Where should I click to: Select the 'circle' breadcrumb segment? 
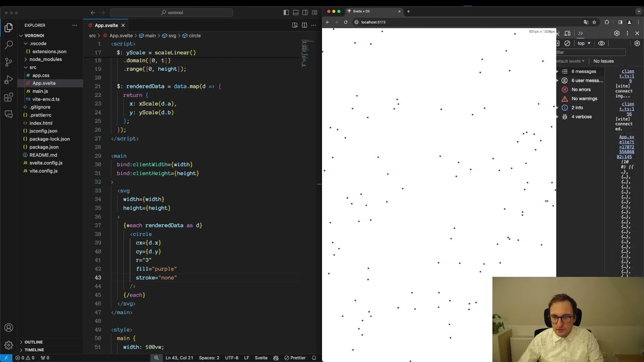point(192,36)
